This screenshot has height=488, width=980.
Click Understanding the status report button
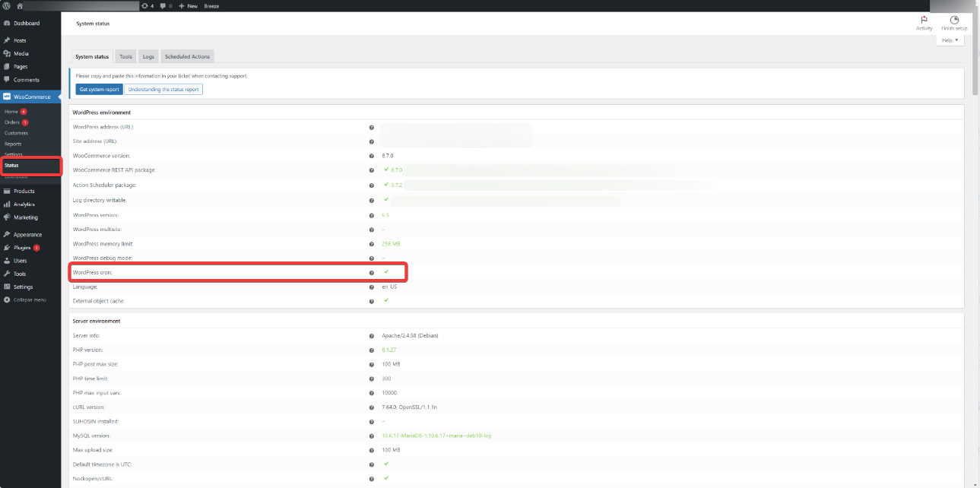163,89
